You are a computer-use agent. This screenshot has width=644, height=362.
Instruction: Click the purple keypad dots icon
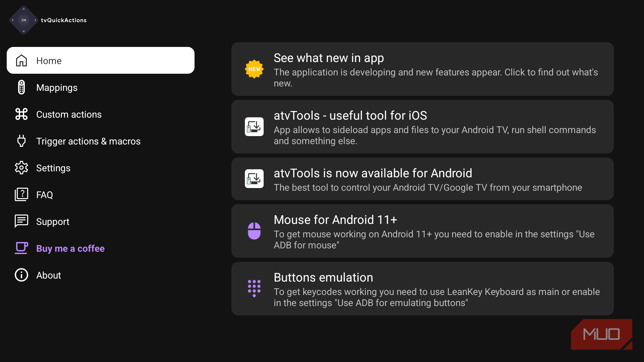coord(254,289)
